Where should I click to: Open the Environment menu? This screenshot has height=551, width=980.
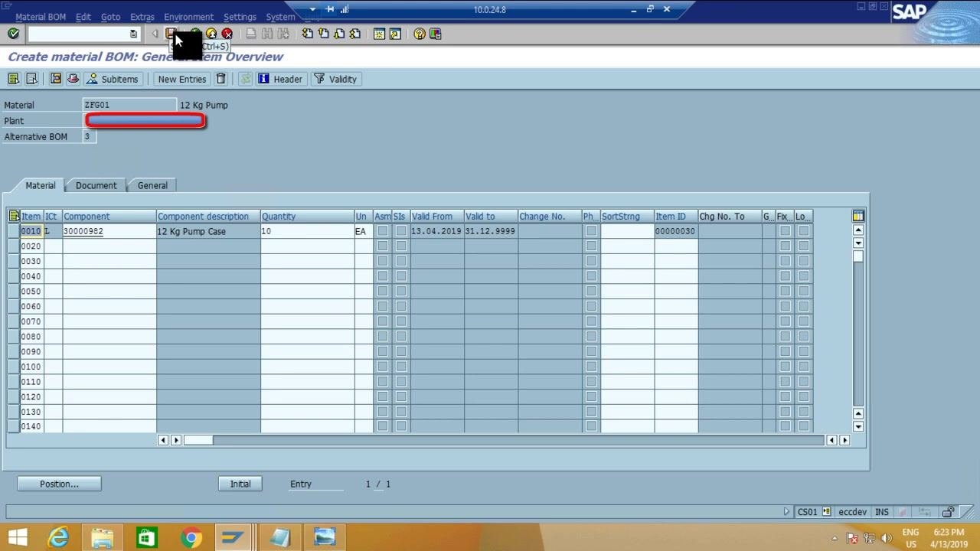tap(188, 17)
